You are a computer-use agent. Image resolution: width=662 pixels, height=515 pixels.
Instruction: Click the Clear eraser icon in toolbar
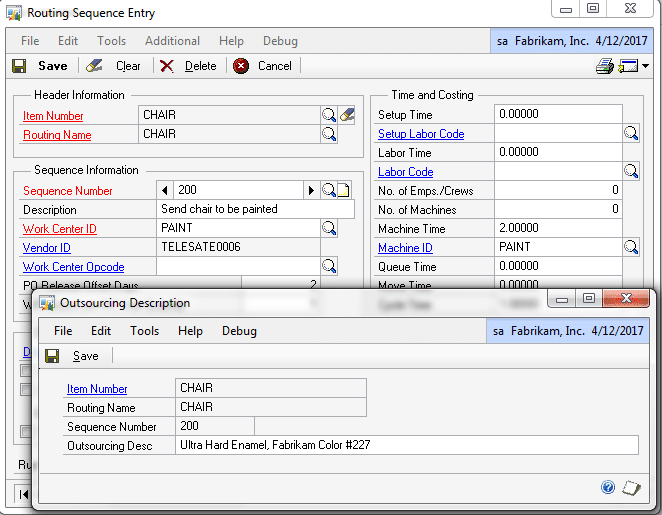94,65
